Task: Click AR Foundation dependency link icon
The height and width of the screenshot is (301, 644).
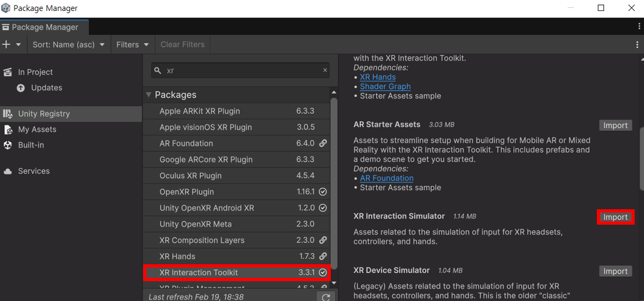Action: click(323, 143)
